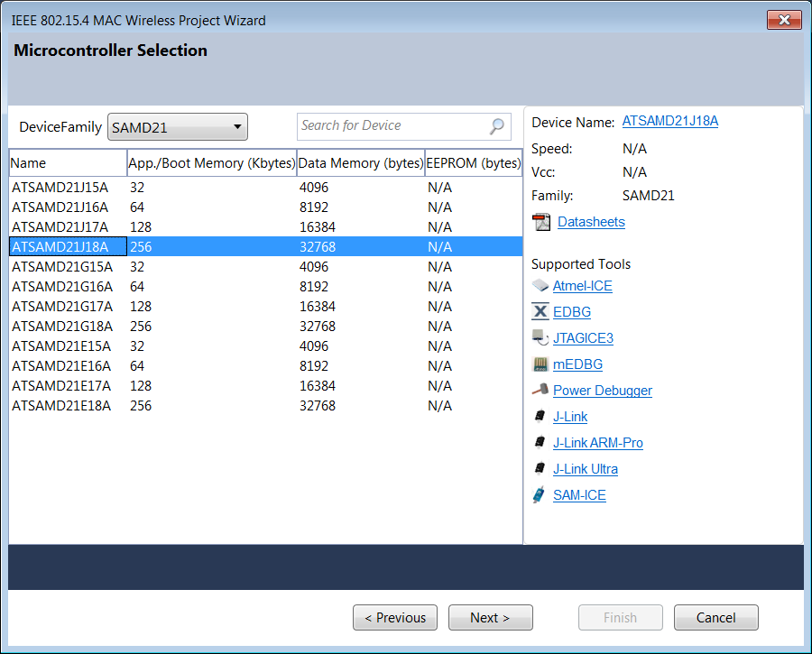812x654 pixels.
Task: Select device ATSAMD21E18A
Action: coord(265,405)
